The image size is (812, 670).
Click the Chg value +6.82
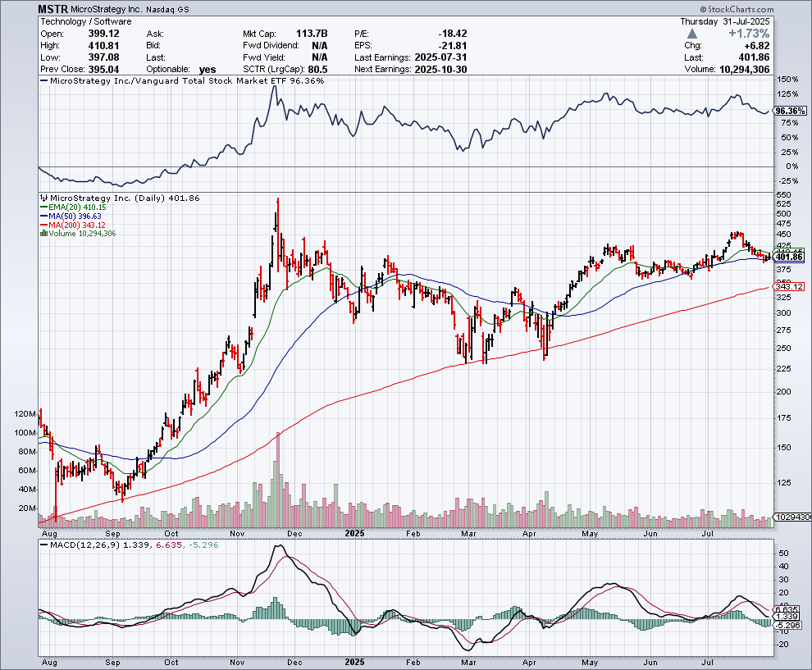pos(755,46)
